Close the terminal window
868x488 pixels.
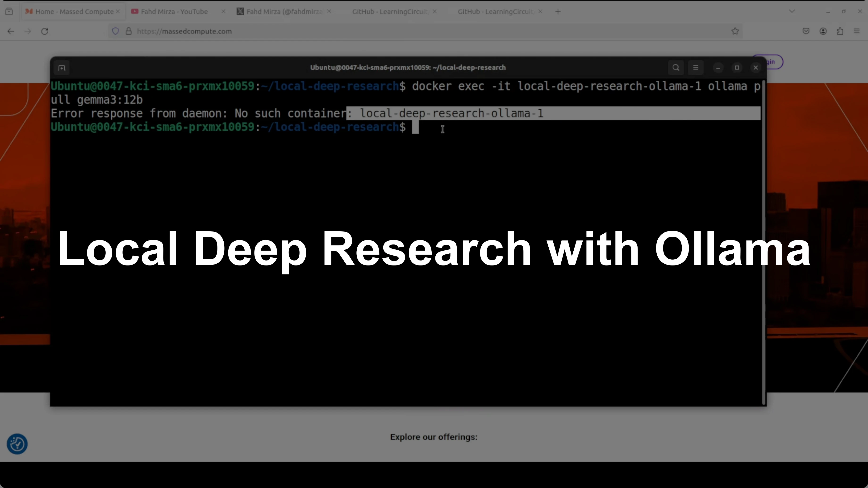click(x=756, y=68)
